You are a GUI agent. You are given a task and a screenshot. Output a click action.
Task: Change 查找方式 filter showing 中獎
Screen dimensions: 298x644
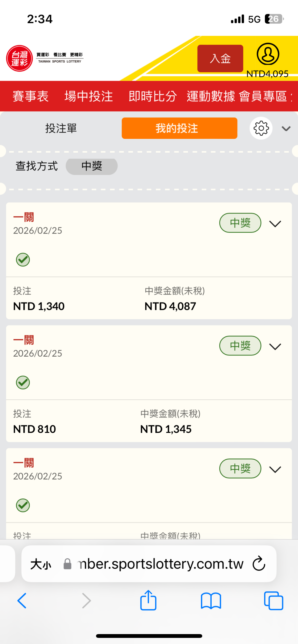point(92,166)
